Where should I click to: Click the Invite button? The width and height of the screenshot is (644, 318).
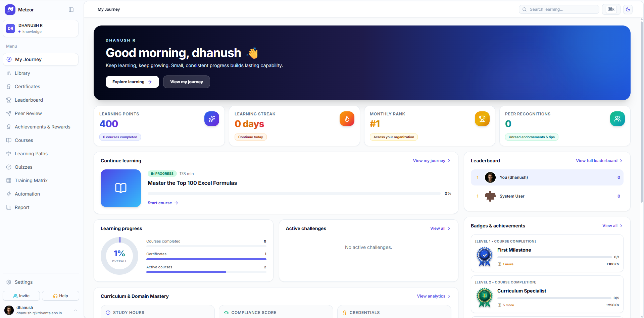(21, 296)
